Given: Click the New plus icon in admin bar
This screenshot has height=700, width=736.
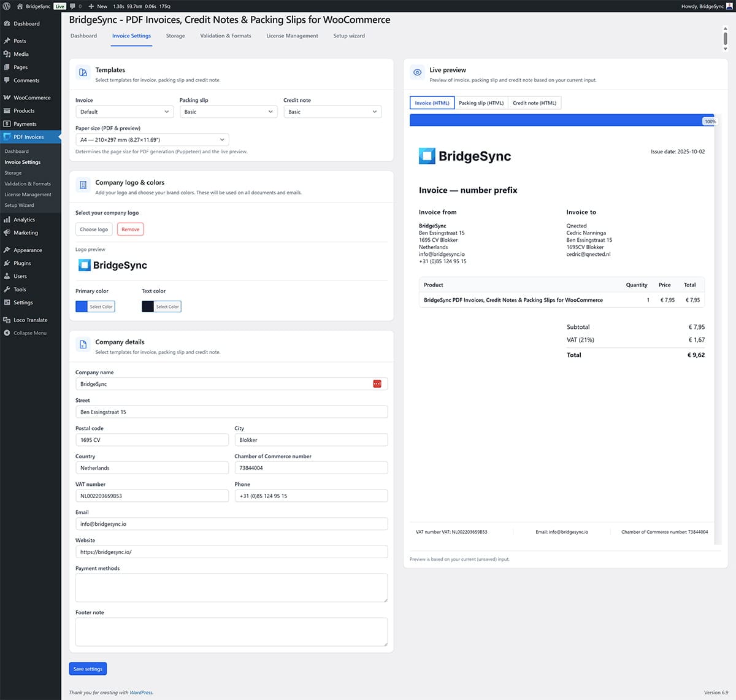Looking at the screenshot, I should 91,6.
